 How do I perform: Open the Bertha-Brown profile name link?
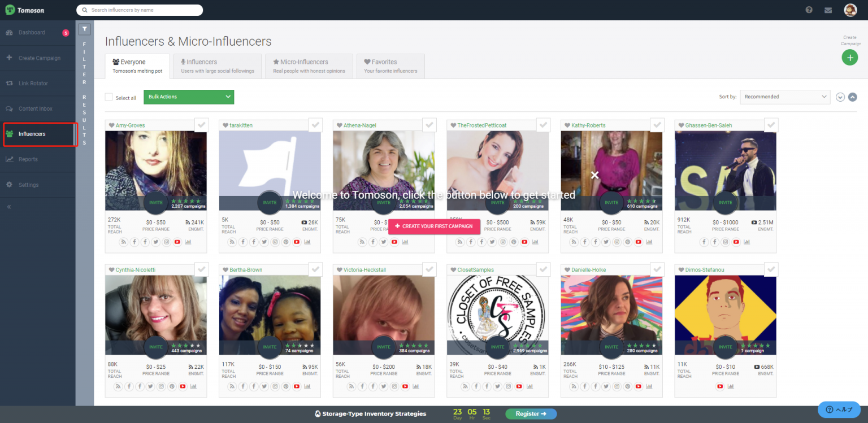(x=246, y=270)
